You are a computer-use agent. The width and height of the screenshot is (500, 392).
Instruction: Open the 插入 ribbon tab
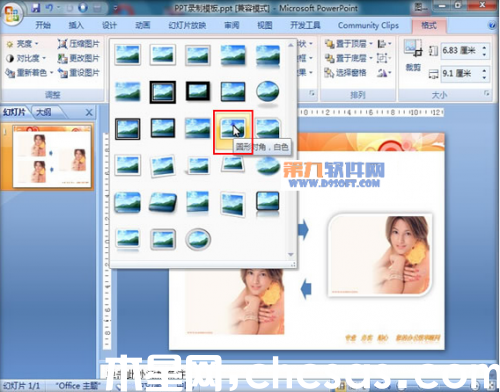click(x=76, y=25)
